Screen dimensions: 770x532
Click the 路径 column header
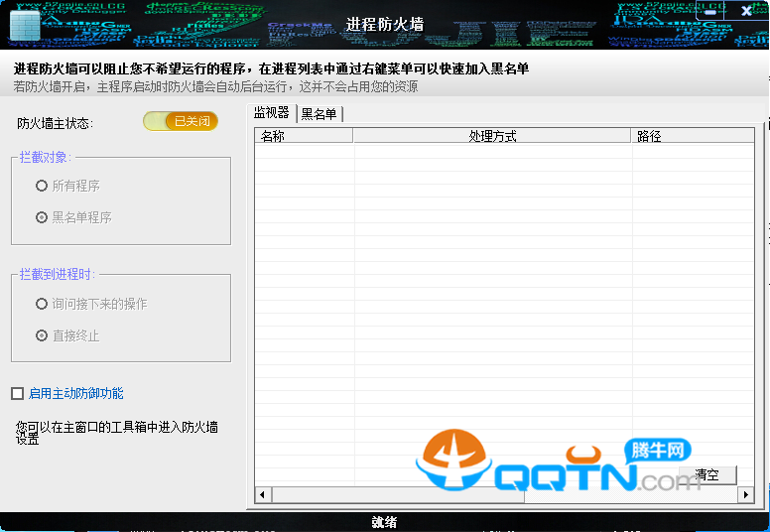point(691,136)
